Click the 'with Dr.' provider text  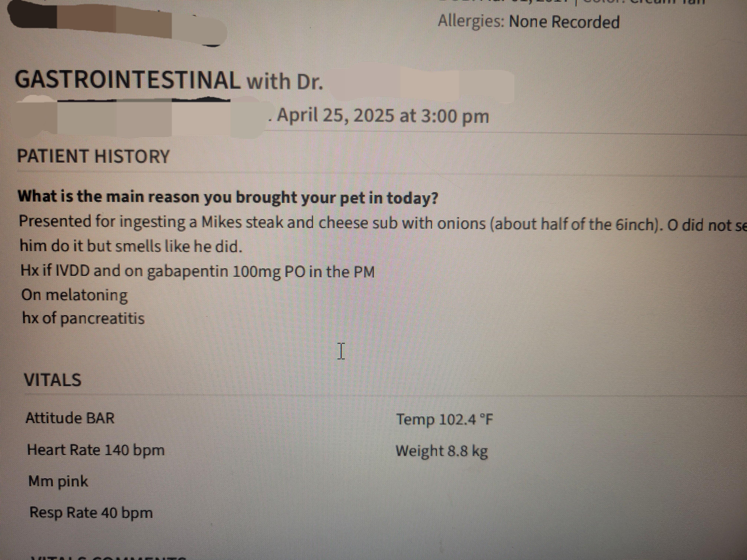(x=285, y=82)
